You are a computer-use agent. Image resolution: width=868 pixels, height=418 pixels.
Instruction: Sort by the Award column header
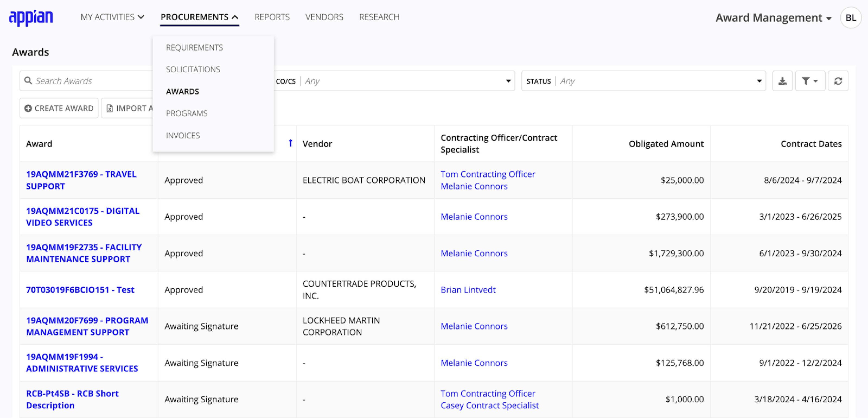(39, 144)
